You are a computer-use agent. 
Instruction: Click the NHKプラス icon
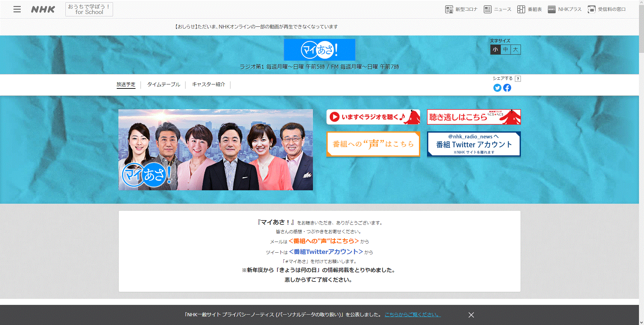[x=552, y=9]
